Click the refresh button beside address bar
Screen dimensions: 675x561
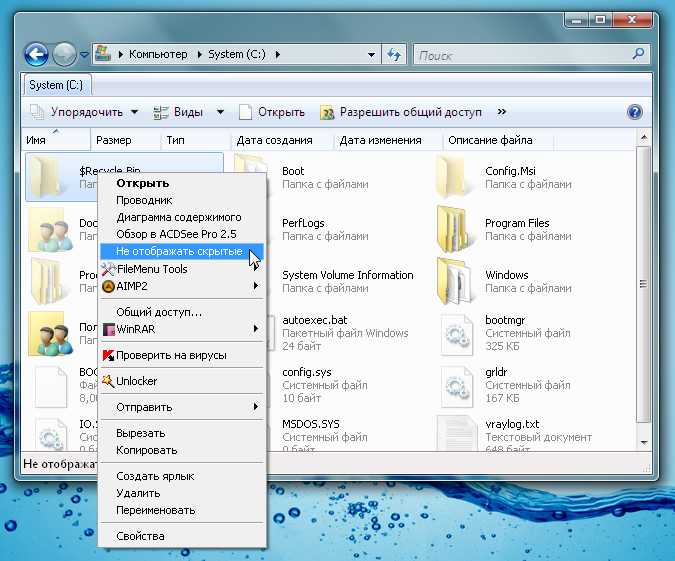[x=394, y=54]
